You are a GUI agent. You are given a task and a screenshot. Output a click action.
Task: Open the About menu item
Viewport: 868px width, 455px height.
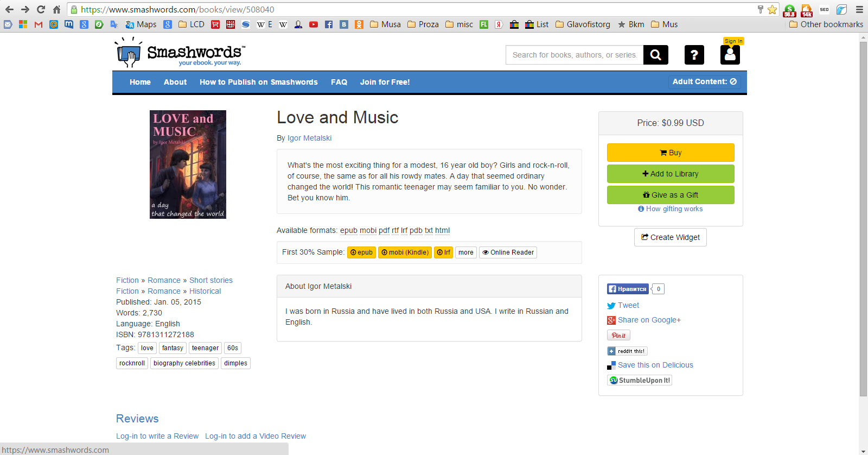(x=175, y=82)
